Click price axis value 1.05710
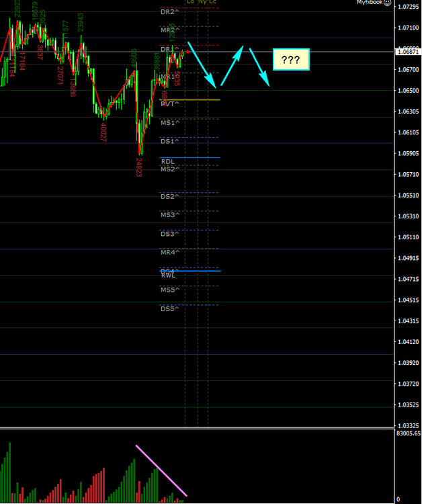The width and height of the screenshot is (422, 504). tap(409, 174)
